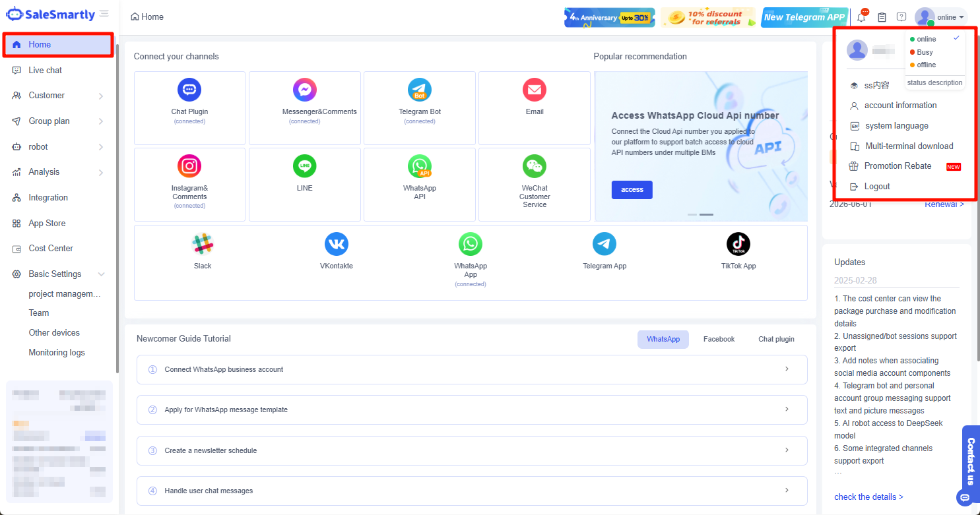Set status to online

coord(926,40)
